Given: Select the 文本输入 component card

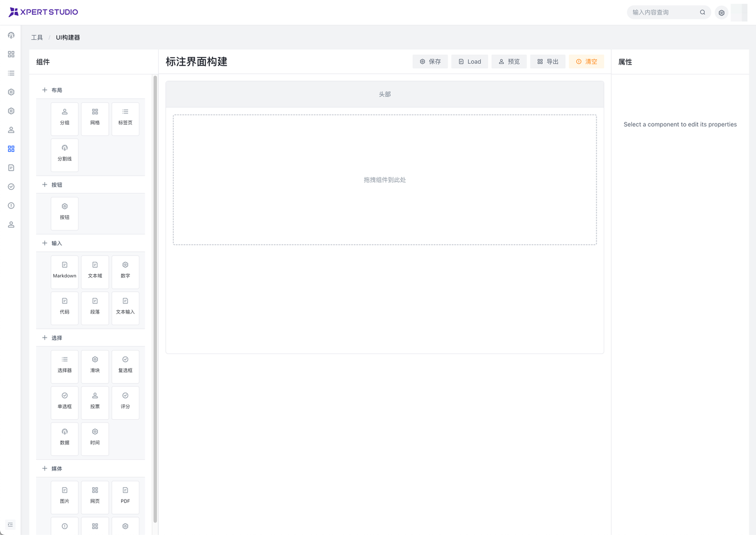Looking at the screenshot, I should click(125, 308).
